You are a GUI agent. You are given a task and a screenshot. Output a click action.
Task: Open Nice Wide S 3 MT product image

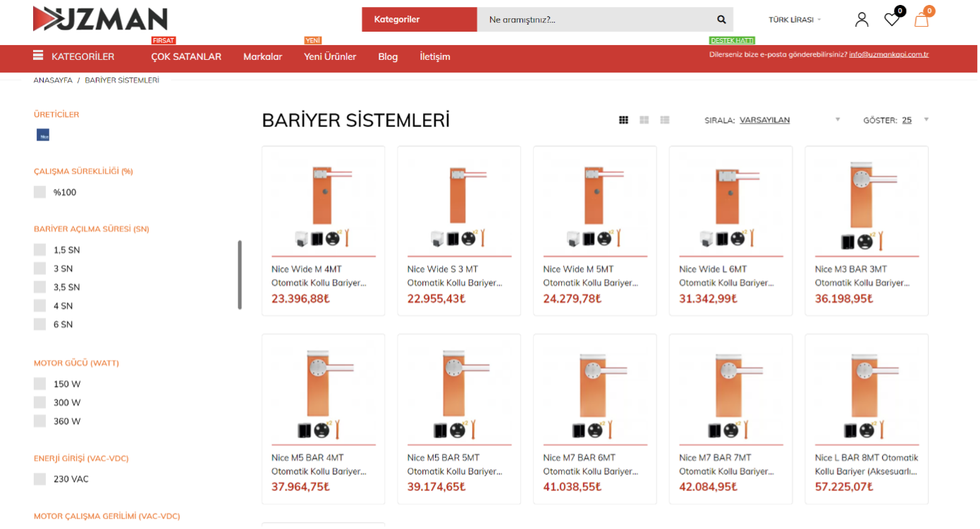tap(459, 206)
